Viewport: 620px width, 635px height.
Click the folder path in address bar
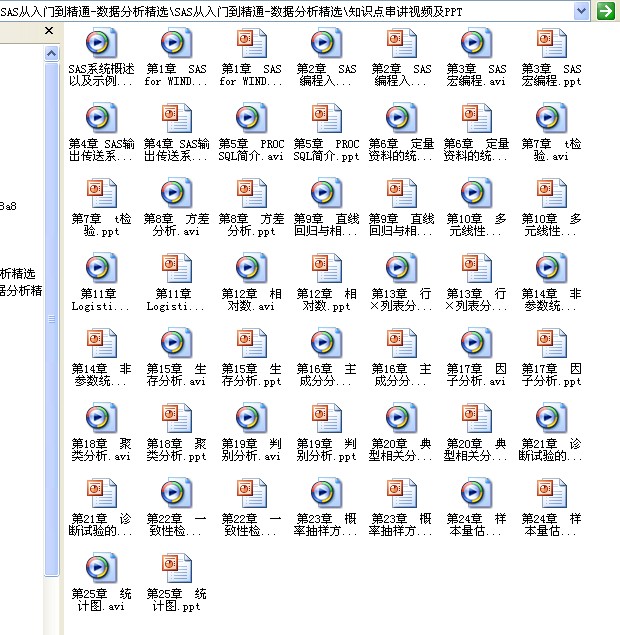(x=232, y=12)
